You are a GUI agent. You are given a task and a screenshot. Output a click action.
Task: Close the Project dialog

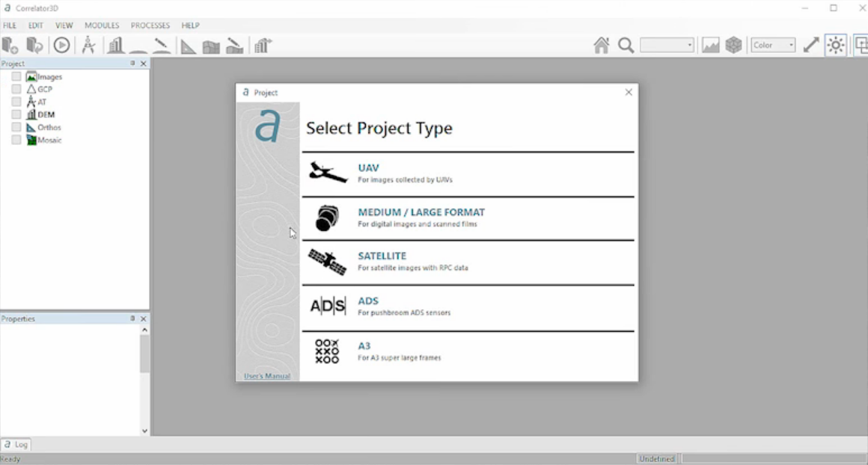(x=629, y=93)
